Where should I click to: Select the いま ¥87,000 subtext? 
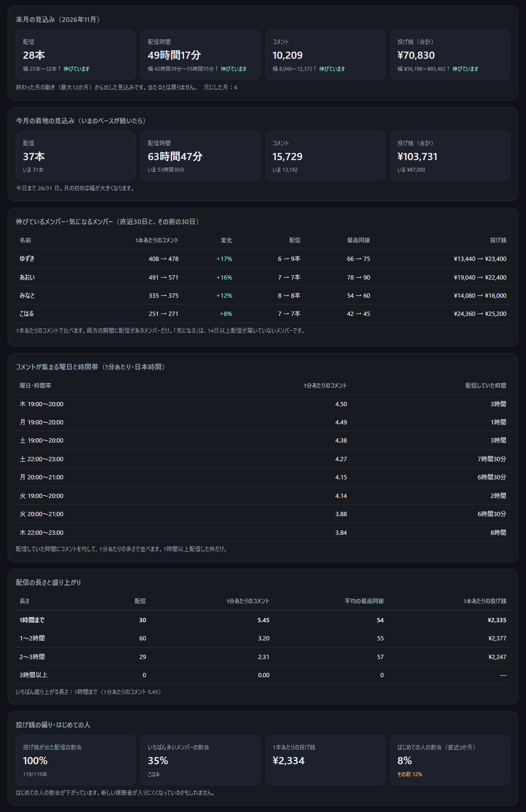pyautogui.click(x=411, y=170)
